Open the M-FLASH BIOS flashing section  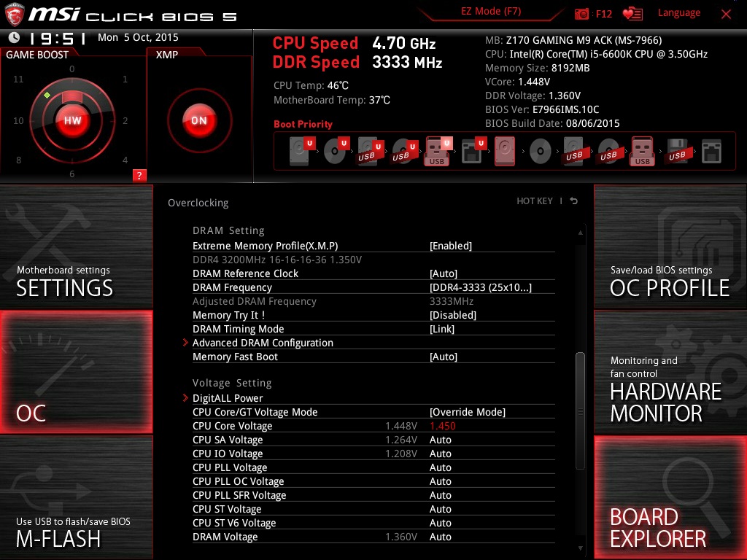pyautogui.click(x=76, y=497)
